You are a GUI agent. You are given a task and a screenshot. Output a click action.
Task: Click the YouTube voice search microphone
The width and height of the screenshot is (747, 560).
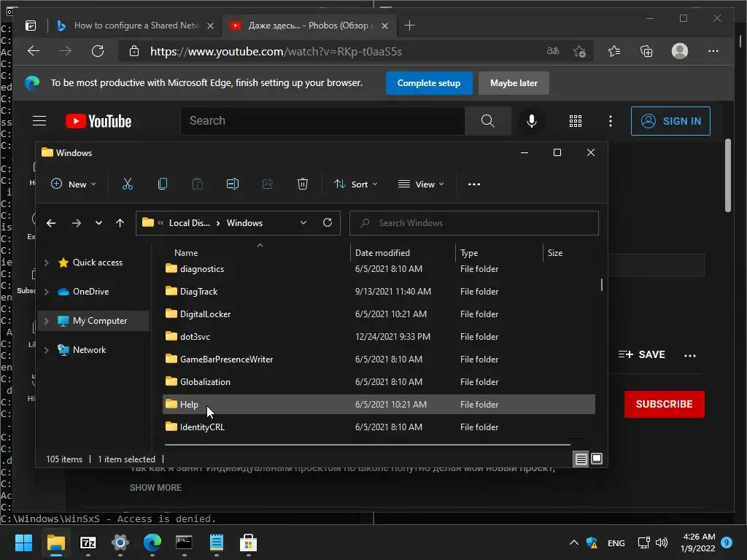[x=532, y=121]
